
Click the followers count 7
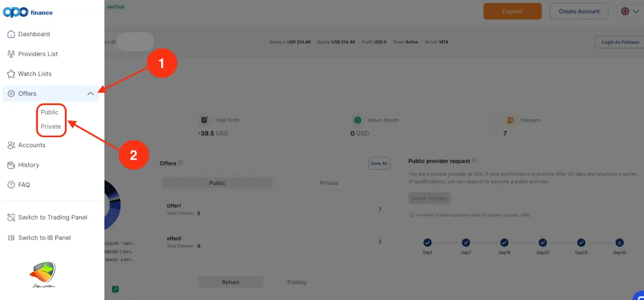pos(505,134)
